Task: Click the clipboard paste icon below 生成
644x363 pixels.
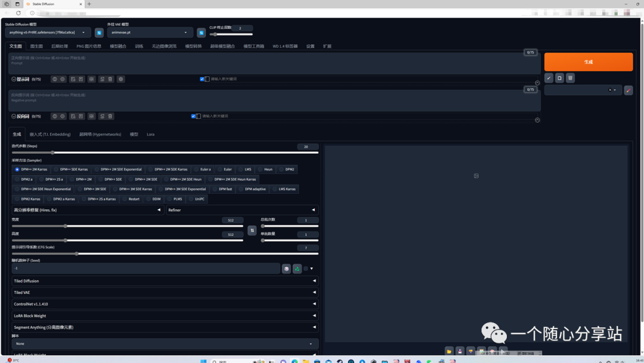Action: coord(559,78)
